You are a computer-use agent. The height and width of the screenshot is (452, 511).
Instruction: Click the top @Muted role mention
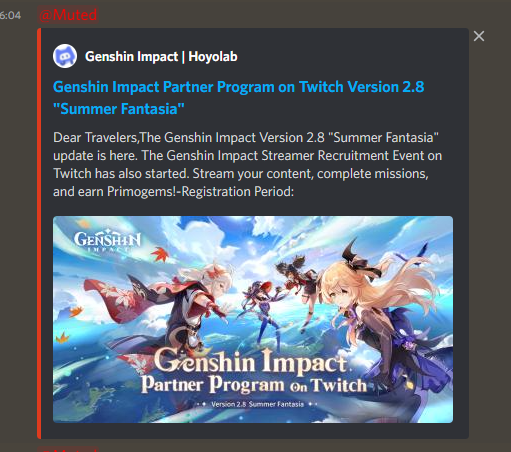tap(68, 15)
